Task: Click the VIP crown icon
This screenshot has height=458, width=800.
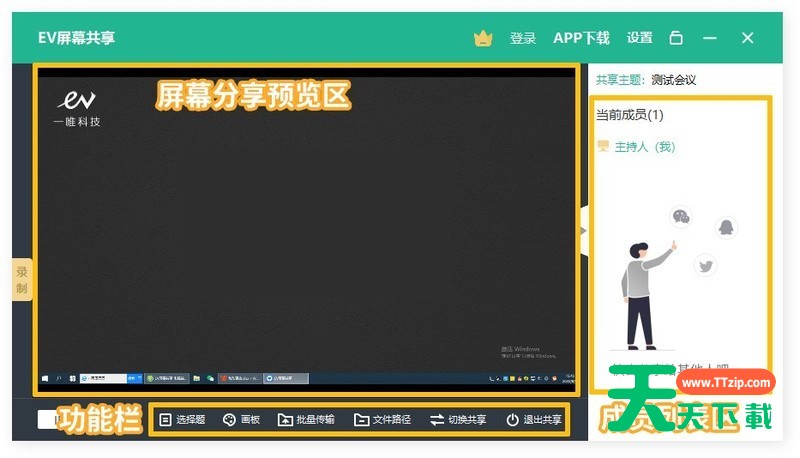Action: click(483, 38)
